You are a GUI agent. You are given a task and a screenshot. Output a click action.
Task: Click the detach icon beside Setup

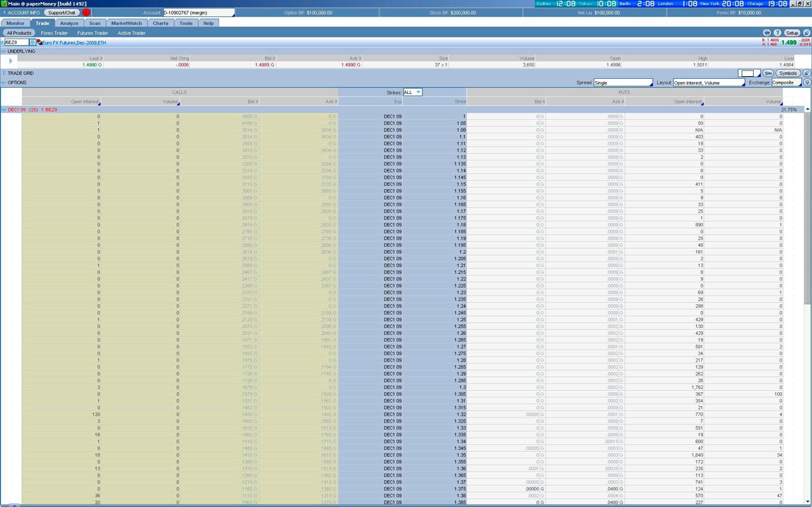point(806,33)
